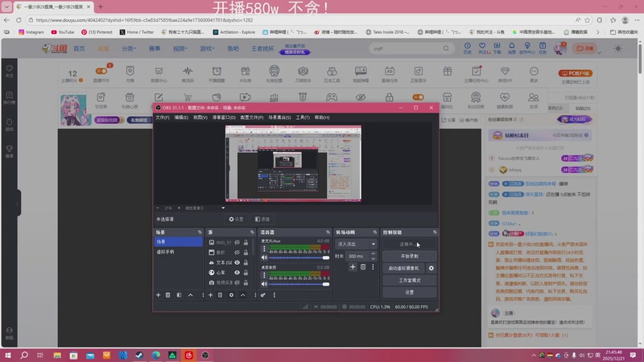Image resolution: width=644 pixels, height=362 pixels.
Task: Hide the 文本 (GDI+) source
Action: tap(237, 263)
